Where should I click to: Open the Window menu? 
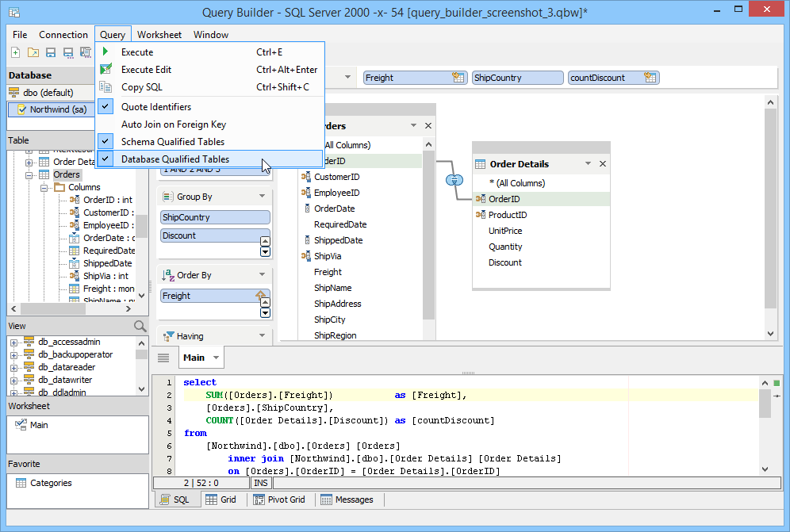[211, 34]
